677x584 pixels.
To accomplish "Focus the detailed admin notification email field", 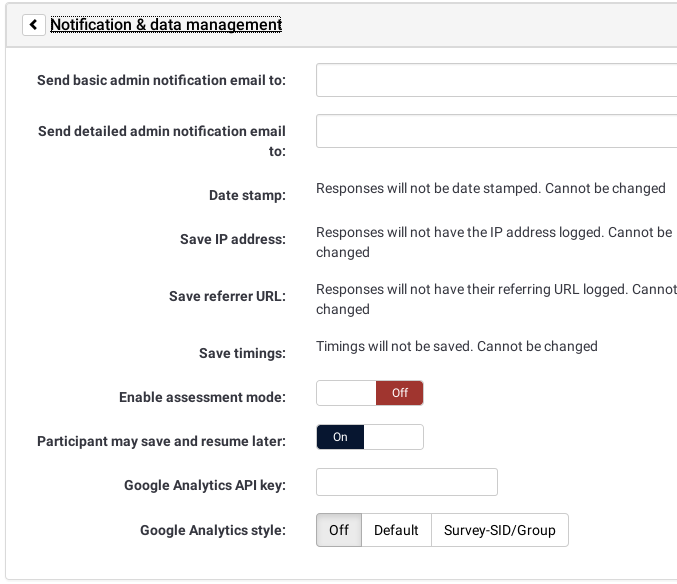I will (496, 131).
